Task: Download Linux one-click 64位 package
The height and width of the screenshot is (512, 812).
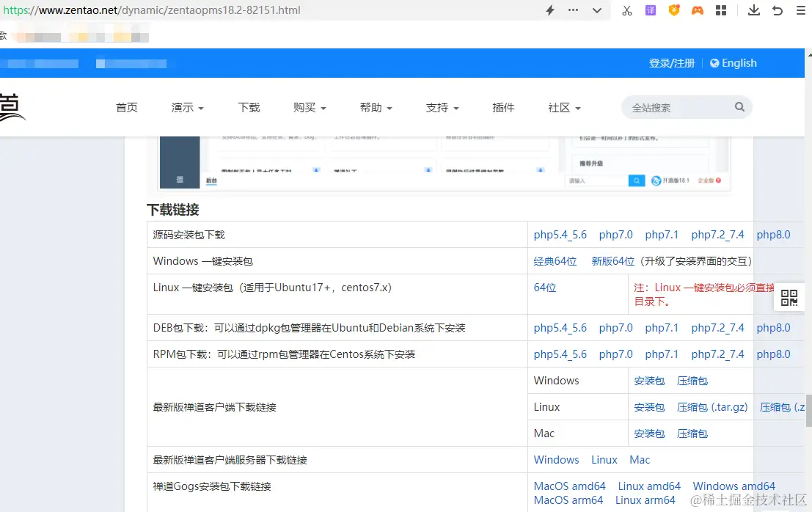Action: 545,288
